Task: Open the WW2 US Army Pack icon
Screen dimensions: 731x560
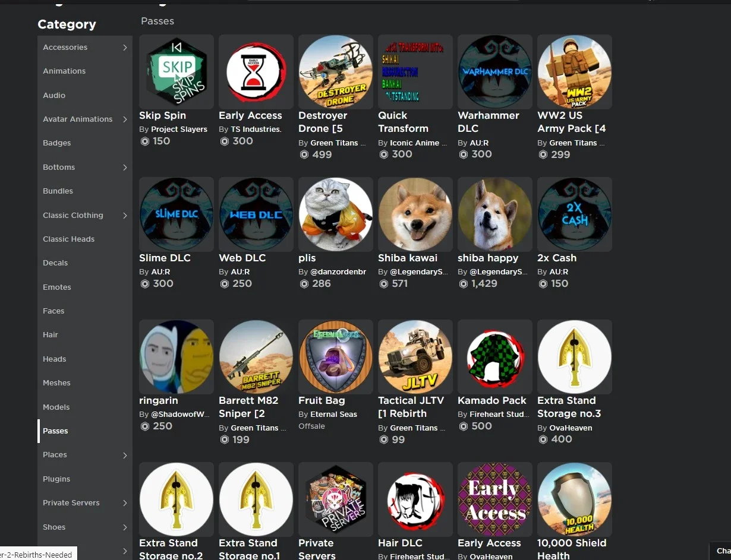Action: 575,72
